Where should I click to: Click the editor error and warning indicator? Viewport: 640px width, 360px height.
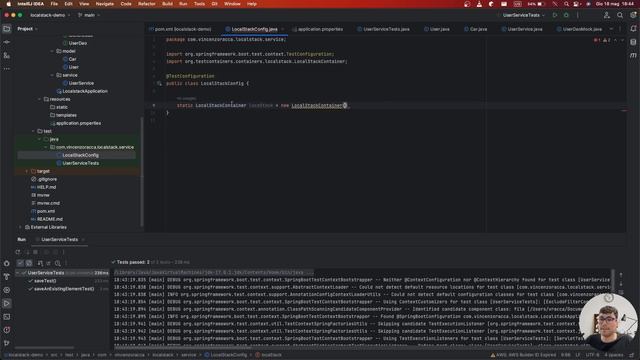602,40
